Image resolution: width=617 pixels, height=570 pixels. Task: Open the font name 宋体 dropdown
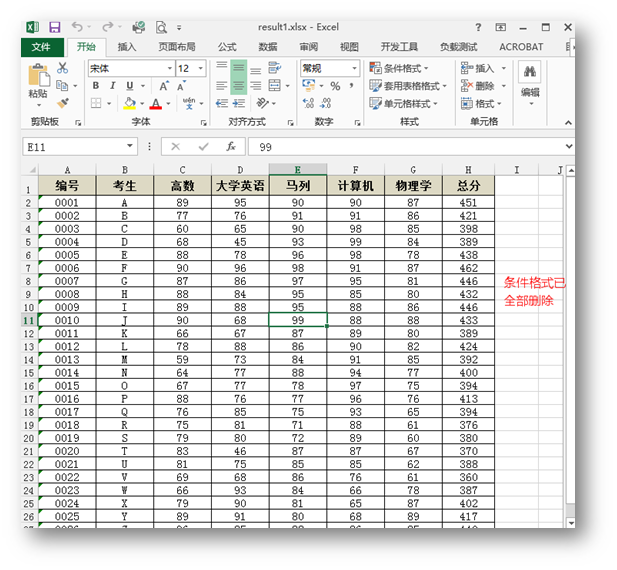pos(170,68)
